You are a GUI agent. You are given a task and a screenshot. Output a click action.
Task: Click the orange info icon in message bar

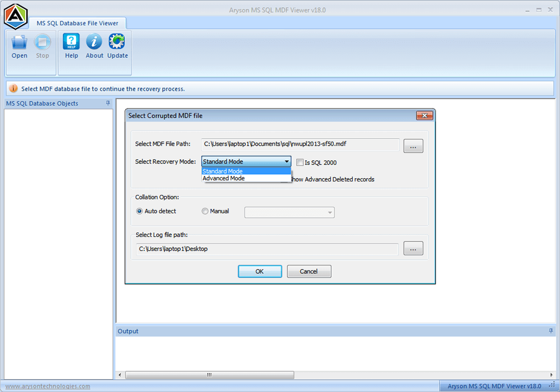(x=13, y=88)
